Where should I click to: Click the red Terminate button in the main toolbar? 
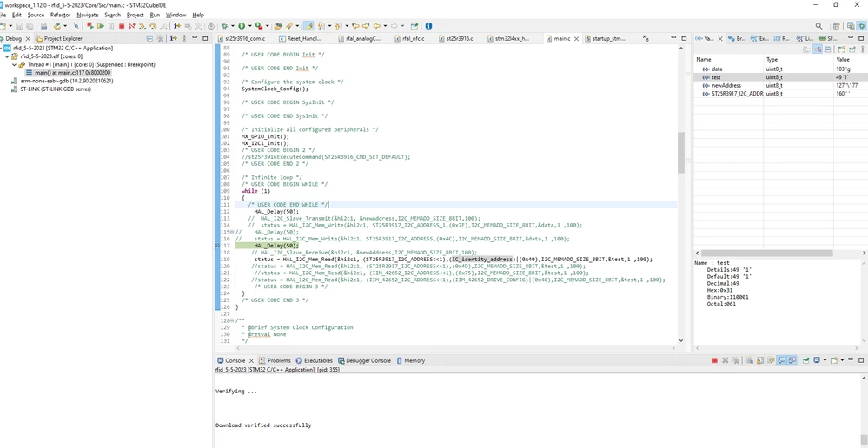pyautogui.click(x=122, y=26)
